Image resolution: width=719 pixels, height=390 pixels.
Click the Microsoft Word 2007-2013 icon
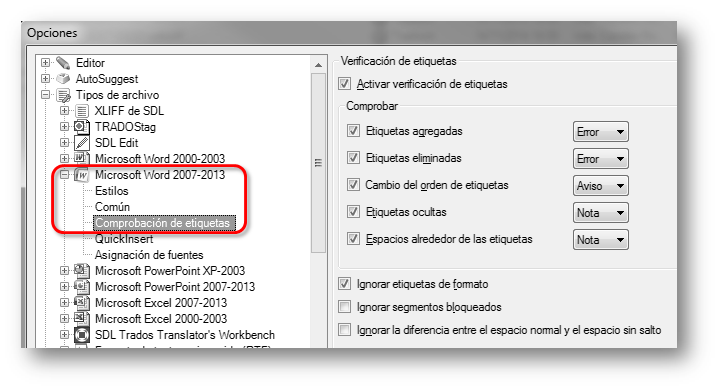82,175
